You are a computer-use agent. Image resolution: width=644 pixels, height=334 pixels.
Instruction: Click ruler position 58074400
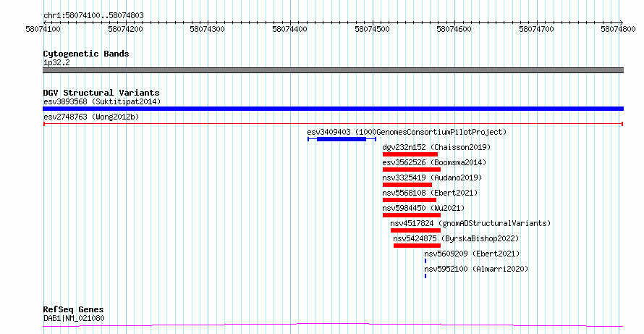pos(290,29)
